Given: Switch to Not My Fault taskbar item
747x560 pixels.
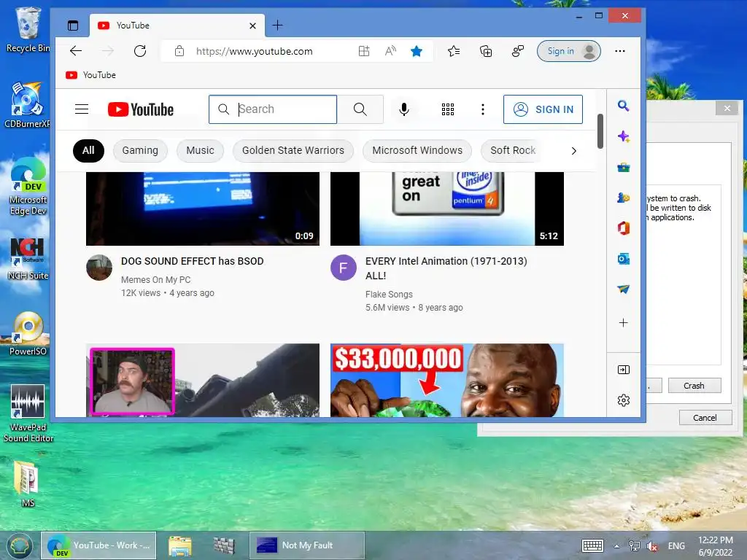Looking at the screenshot, I should tap(307, 545).
